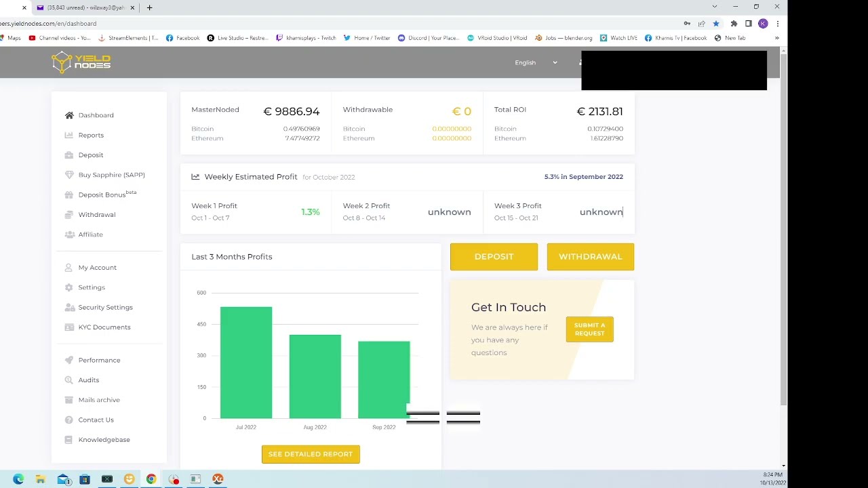Image resolution: width=868 pixels, height=488 pixels.
Task: Open the Dashboard home icon
Action: click(69, 115)
